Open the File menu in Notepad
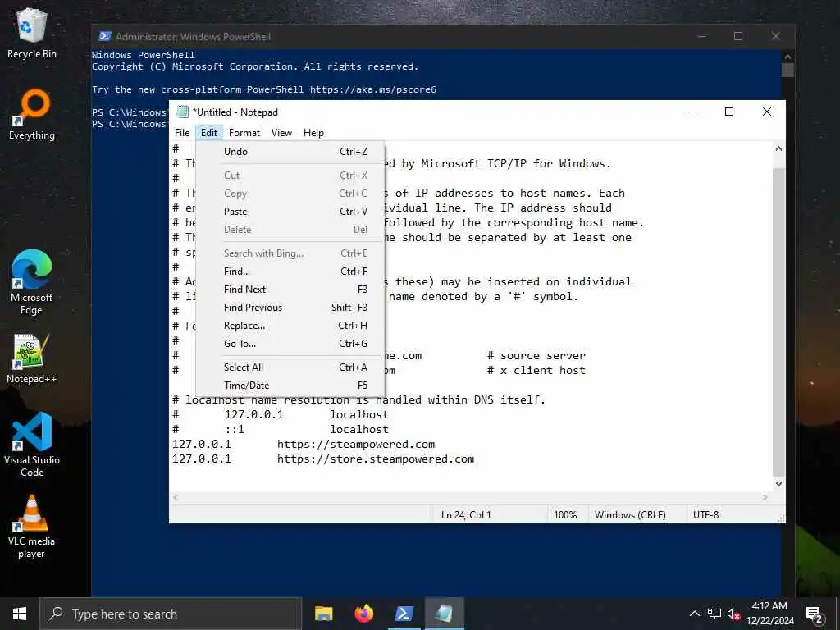This screenshot has width=840, height=630. pos(182,133)
